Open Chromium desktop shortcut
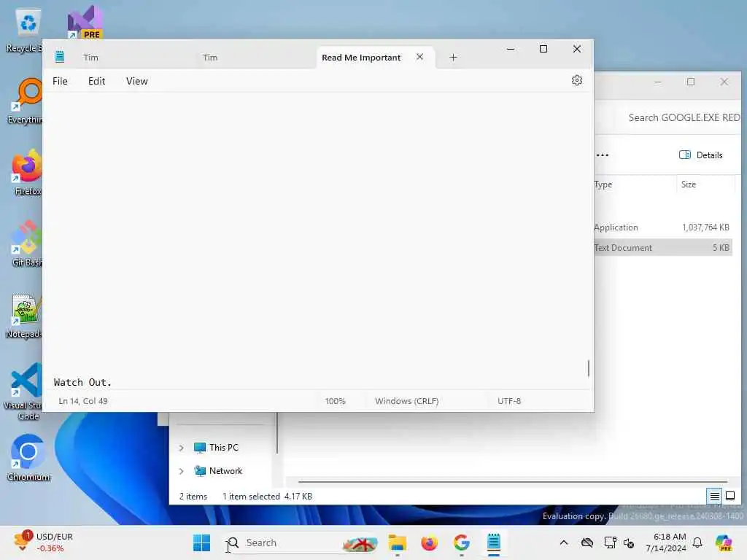 (28, 458)
